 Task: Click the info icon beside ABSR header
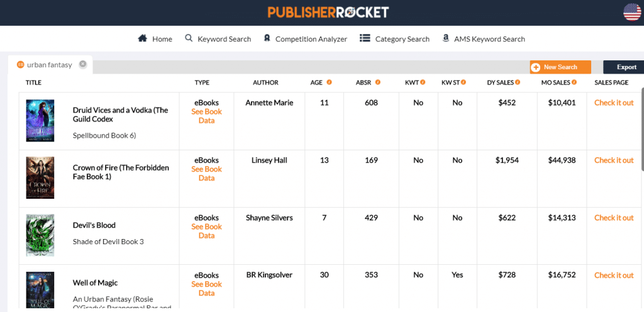(378, 82)
